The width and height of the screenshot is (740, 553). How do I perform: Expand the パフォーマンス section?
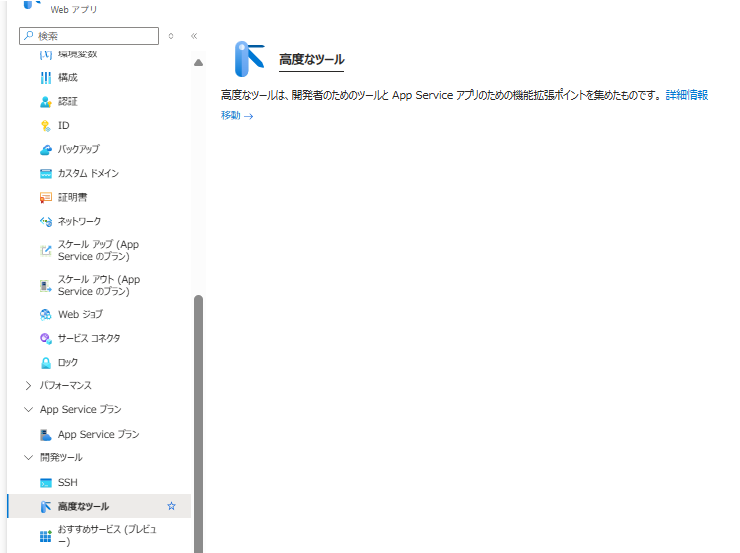coord(28,385)
